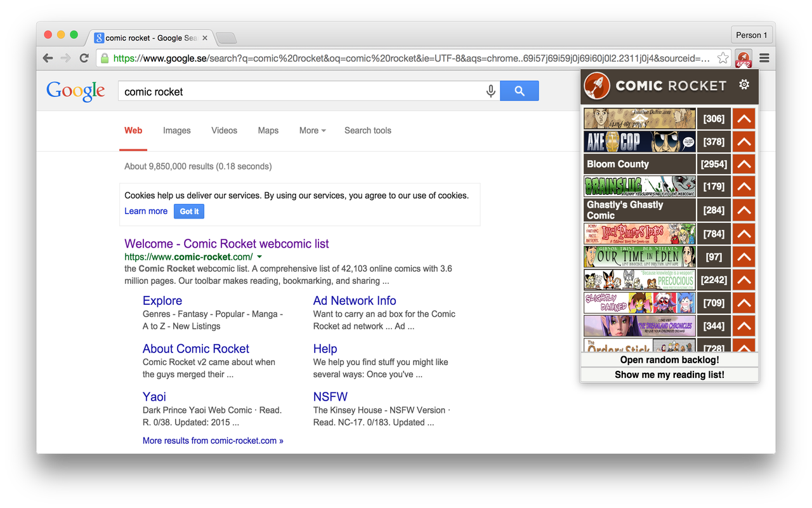The image size is (812, 508).
Task: Select the Web search tab
Action: (x=133, y=131)
